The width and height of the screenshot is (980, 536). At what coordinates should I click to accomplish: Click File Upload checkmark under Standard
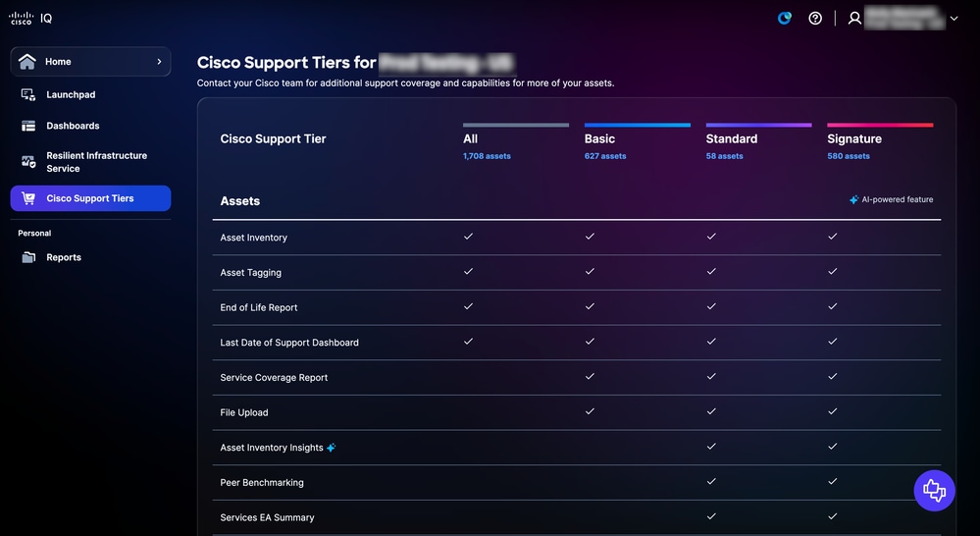tap(710, 411)
